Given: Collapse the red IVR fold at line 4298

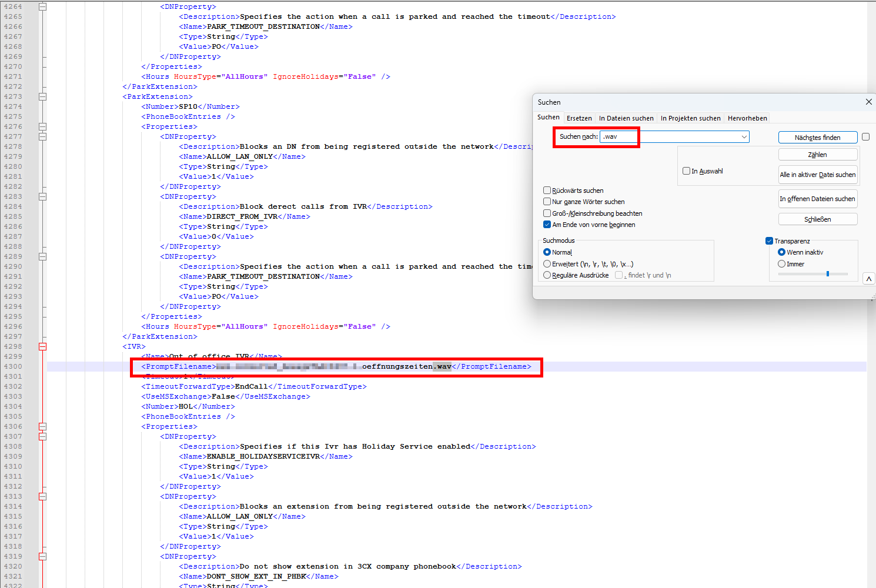Looking at the screenshot, I should pos(42,346).
